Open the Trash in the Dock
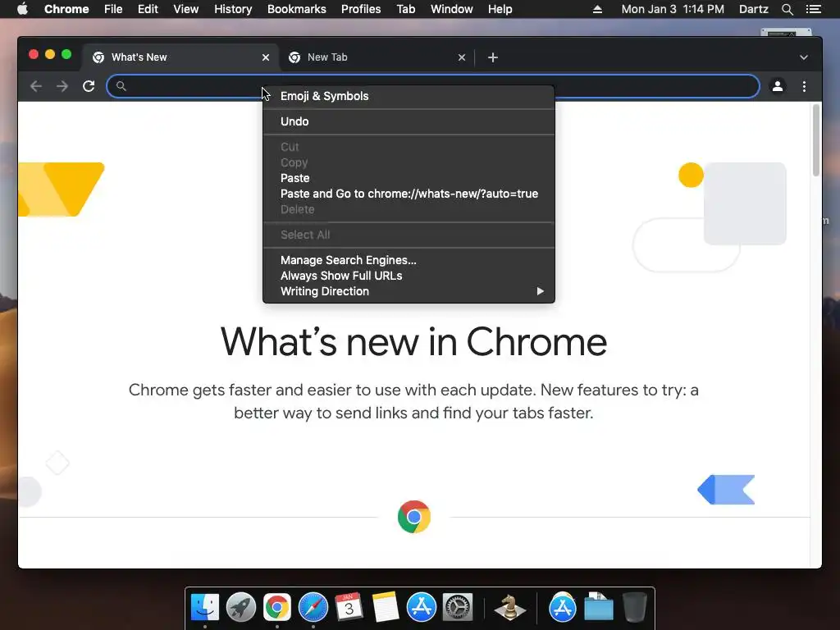 [x=635, y=607]
